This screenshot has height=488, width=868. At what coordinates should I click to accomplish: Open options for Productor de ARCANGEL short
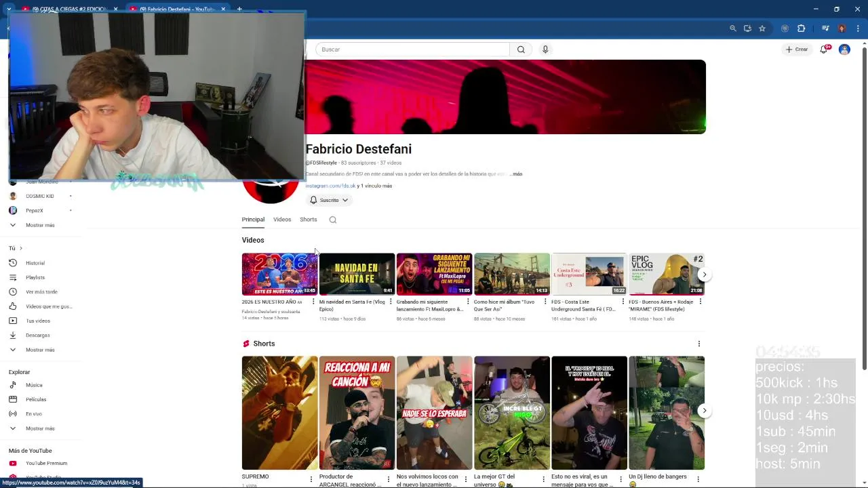[389, 479]
